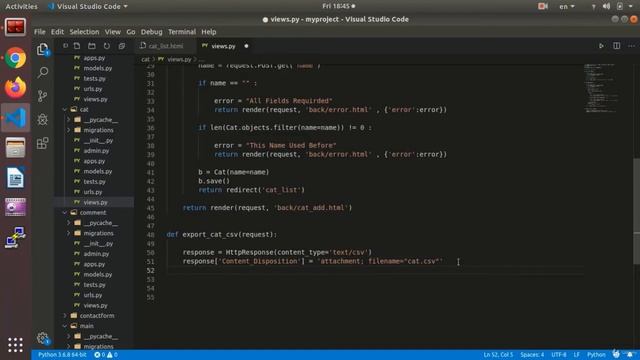Open the Manage gear in activity bar
The image size is (640, 360).
point(42,338)
